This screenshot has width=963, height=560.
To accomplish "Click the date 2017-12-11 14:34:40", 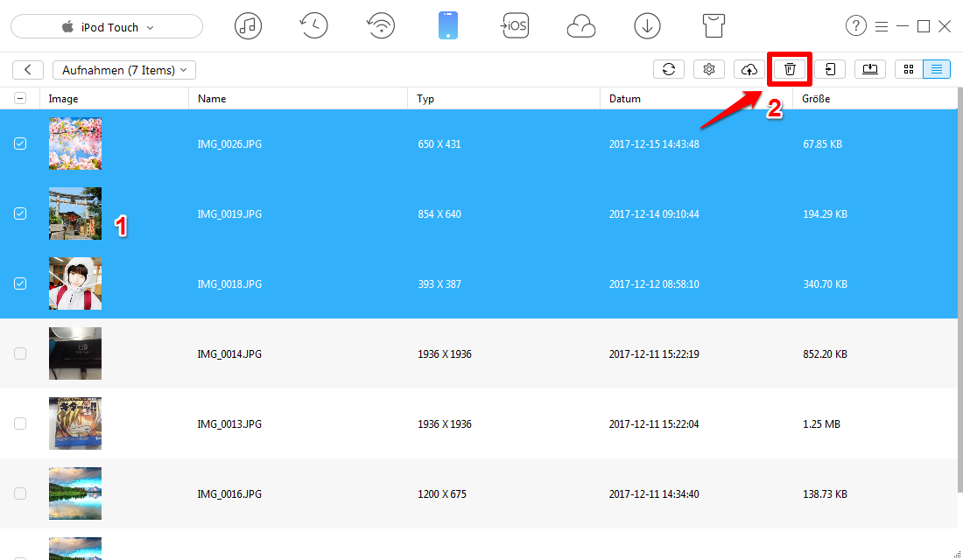I will click(654, 494).
